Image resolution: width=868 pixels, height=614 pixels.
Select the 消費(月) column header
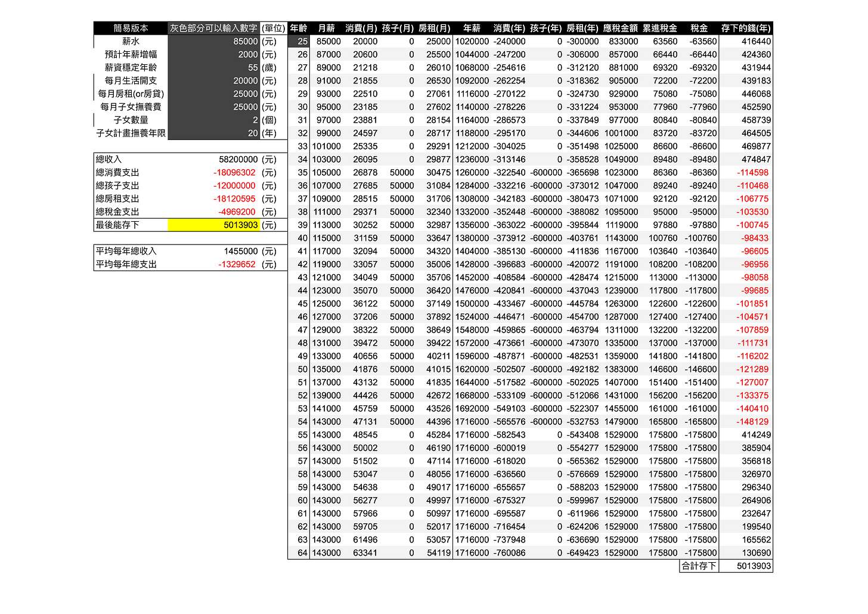click(x=361, y=28)
